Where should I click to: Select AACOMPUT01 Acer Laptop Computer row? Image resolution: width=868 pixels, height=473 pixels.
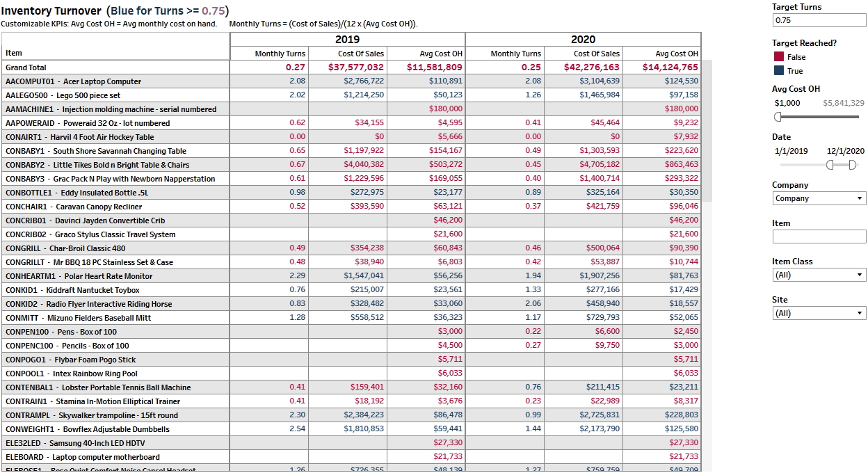coord(73,81)
